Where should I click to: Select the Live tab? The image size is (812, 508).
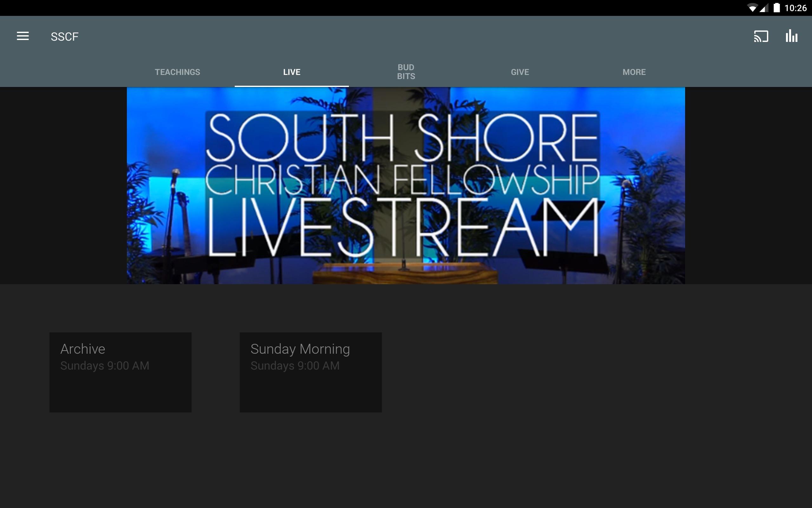(291, 72)
